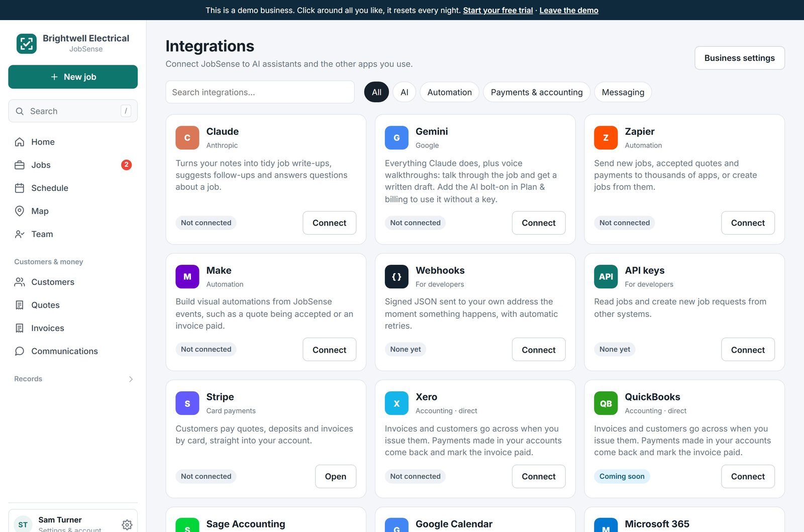Image resolution: width=804 pixels, height=532 pixels.
Task: Filter integrations by Automation
Action: (x=450, y=92)
